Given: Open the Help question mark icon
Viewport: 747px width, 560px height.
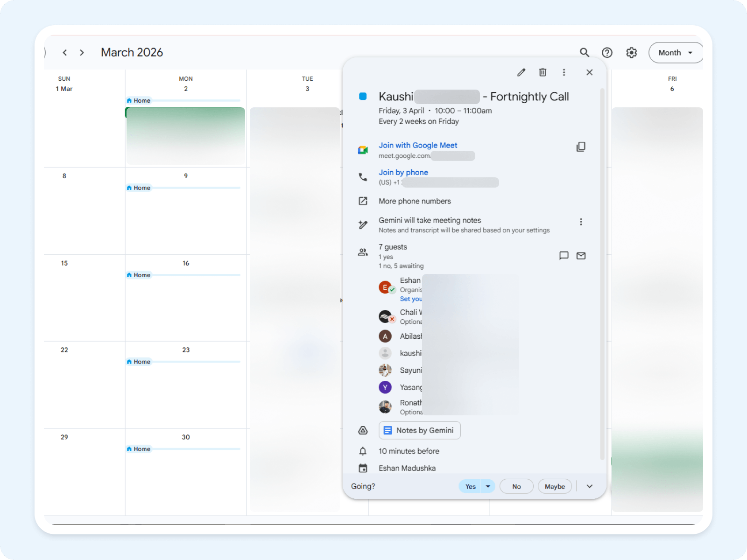Looking at the screenshot, I should 607,52.
